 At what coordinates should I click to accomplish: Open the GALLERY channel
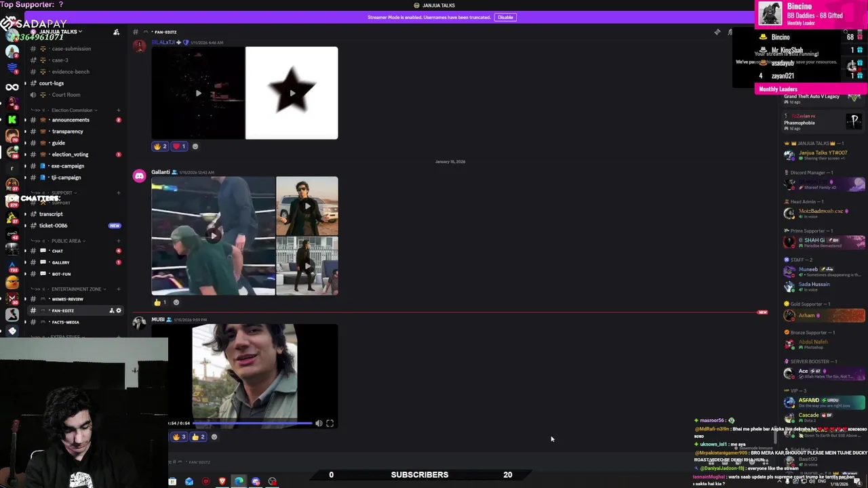pos(75,262)
